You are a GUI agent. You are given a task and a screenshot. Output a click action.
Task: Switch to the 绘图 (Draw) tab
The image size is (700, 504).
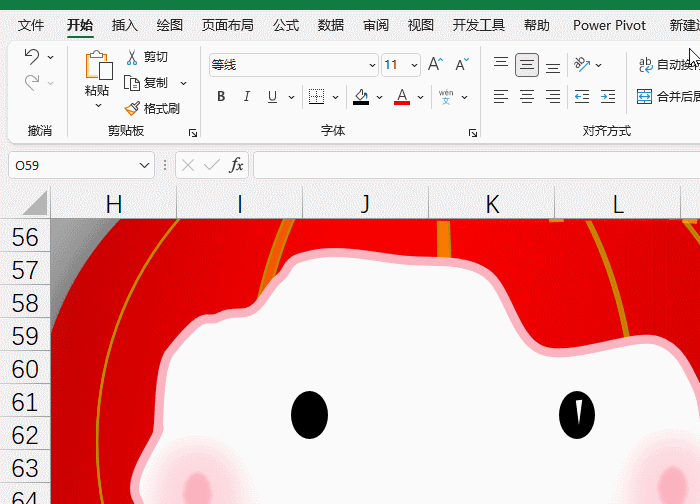click(x=170, y=25)
